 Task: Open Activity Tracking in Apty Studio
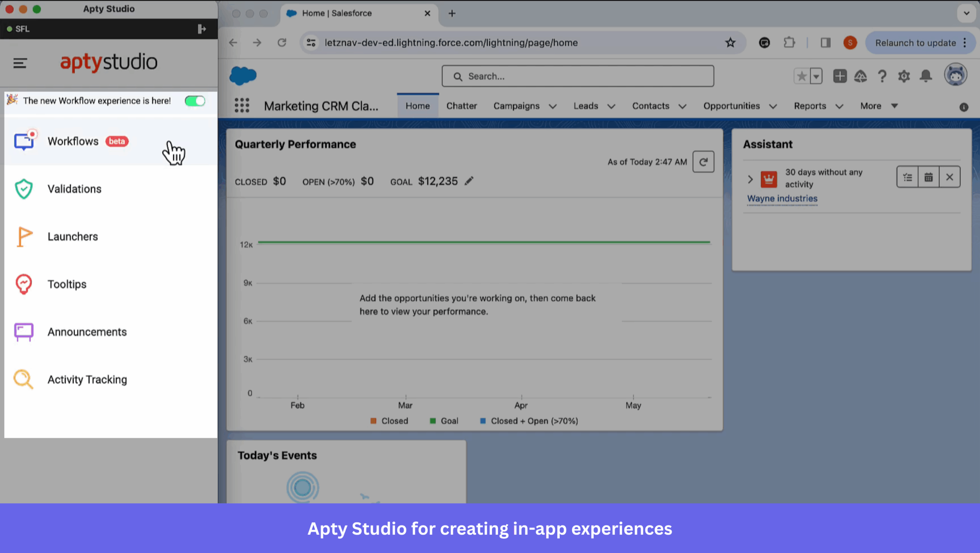87,379
